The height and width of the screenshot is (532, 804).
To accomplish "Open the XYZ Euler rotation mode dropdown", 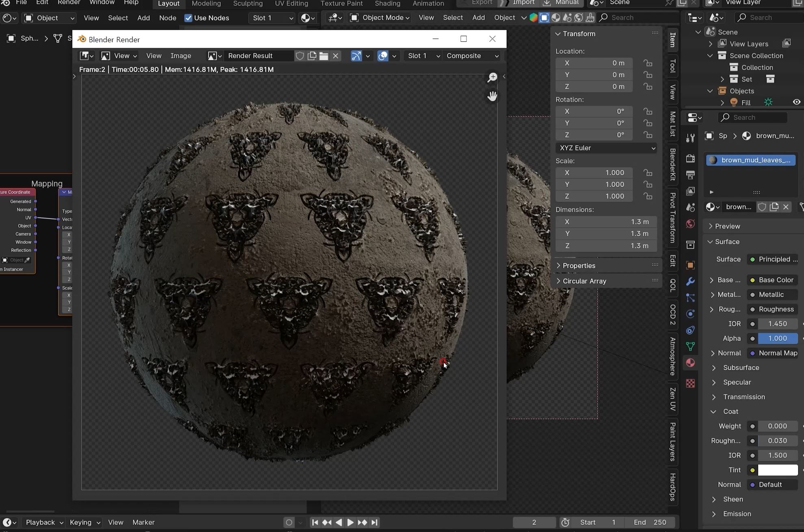I will pos(606,148).
